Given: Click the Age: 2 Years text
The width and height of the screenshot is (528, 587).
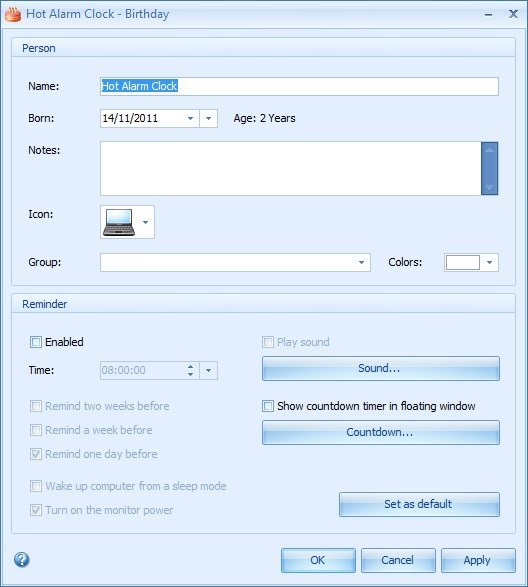Looking at the screenshot, I should click(x=264, y=118).
